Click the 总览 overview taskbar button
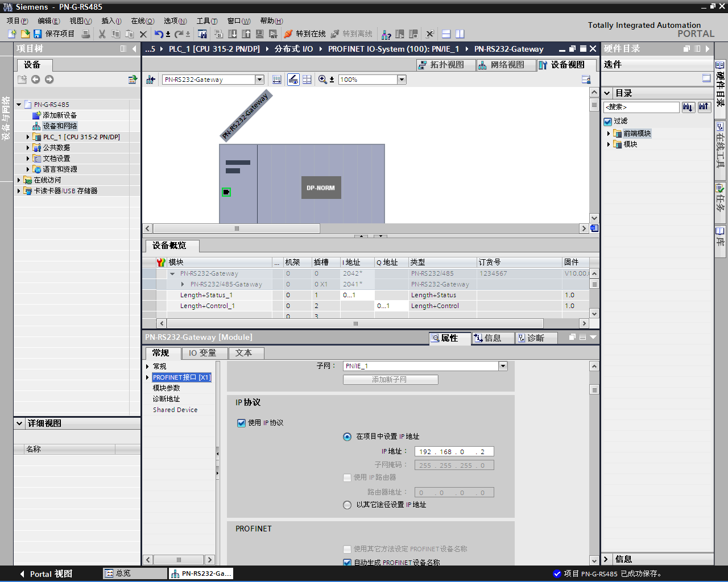The width and height of the screenshot is (728, 582). [x=135, y=573]
